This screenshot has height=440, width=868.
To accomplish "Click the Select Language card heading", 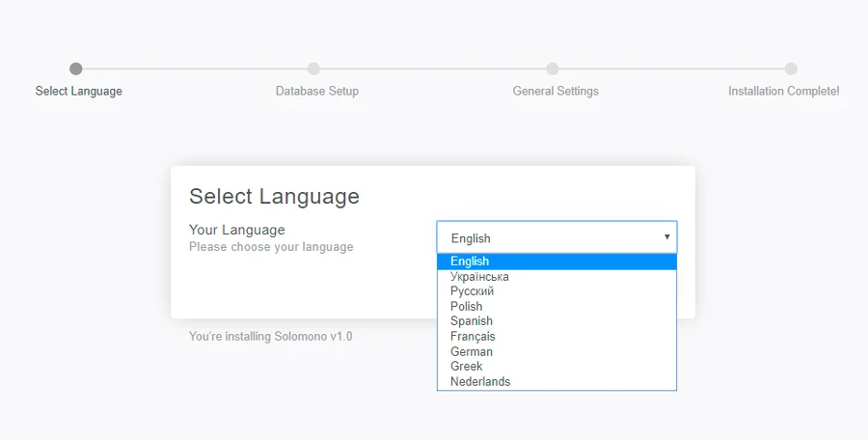I will pos(274,197).
